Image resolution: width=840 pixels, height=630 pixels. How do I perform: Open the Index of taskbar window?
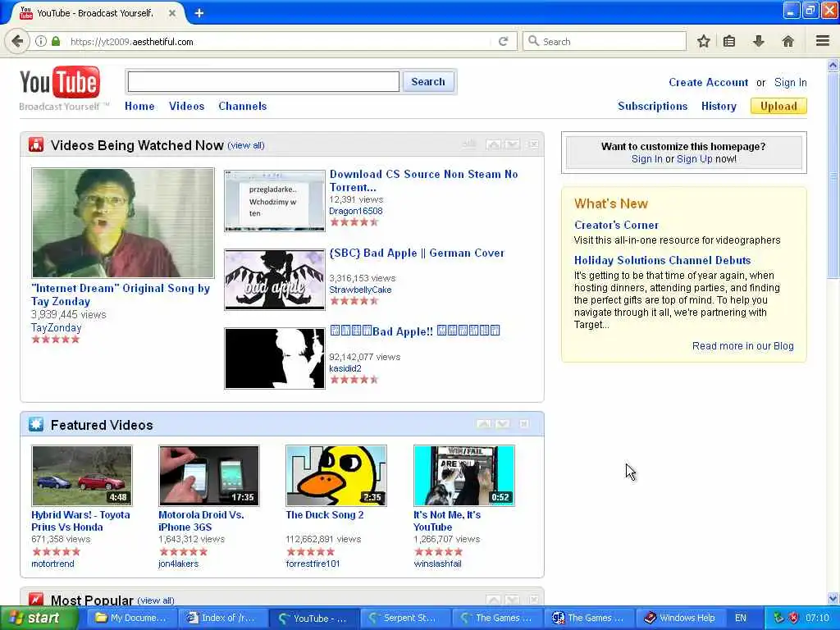tap(223, 618)
